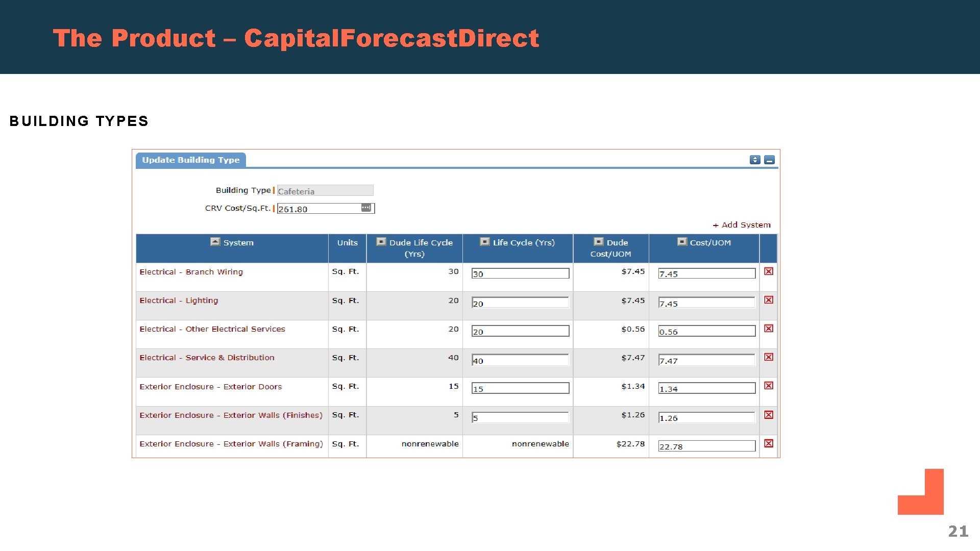Click the Add System link

tap(742, 225)
